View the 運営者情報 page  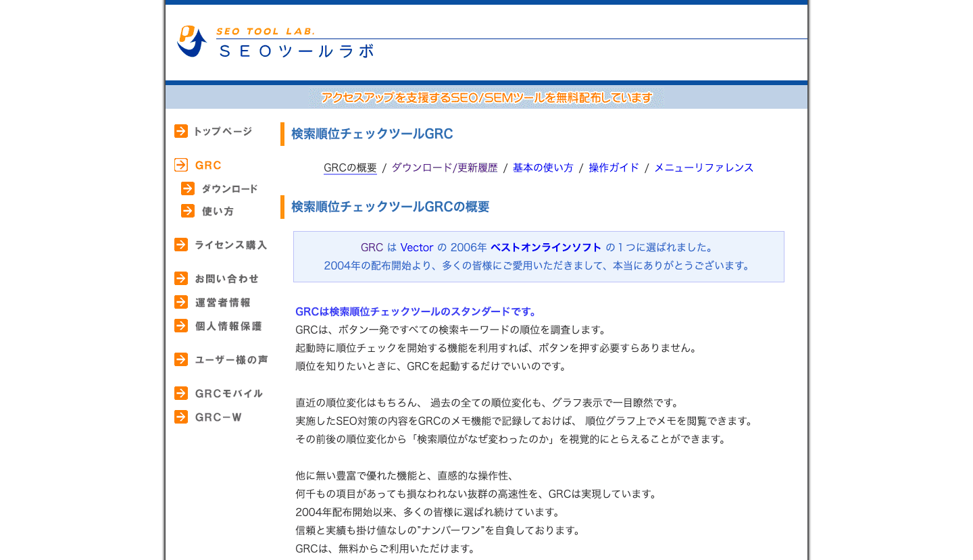[x=223, y=302]
